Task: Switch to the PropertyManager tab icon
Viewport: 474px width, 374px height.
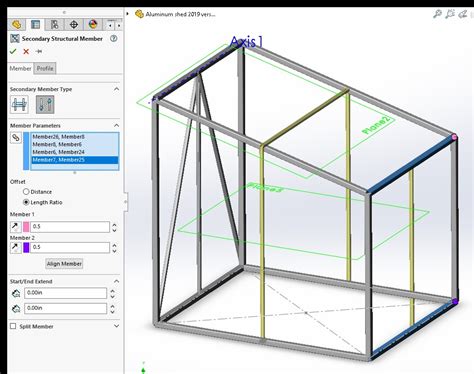Action: (35, 24)
